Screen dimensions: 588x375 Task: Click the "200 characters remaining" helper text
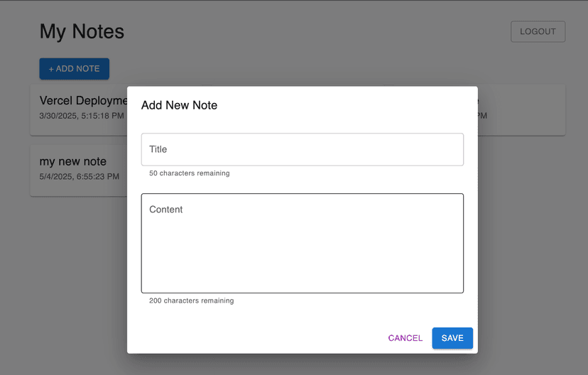pos(191,300)
